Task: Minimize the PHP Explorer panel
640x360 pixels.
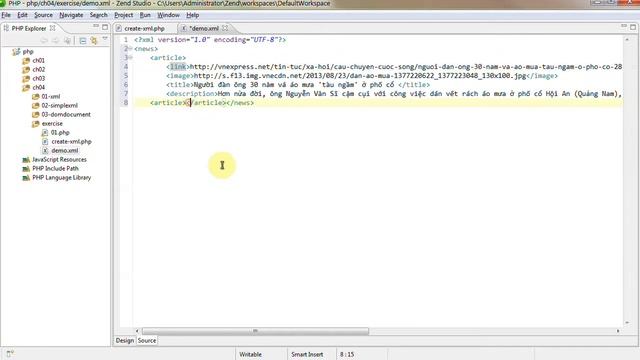Action: point(96,27)
